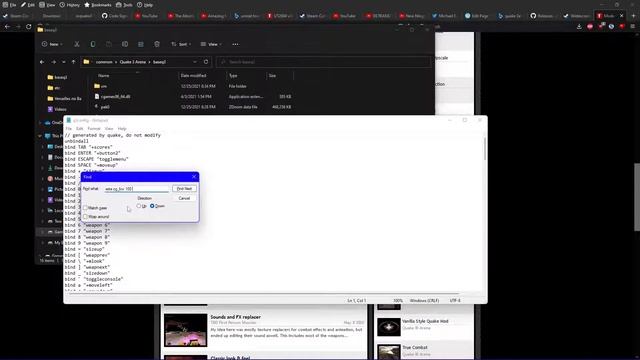Click the Find what text field
The image size is (640, 360).
[x=136, y=189]
